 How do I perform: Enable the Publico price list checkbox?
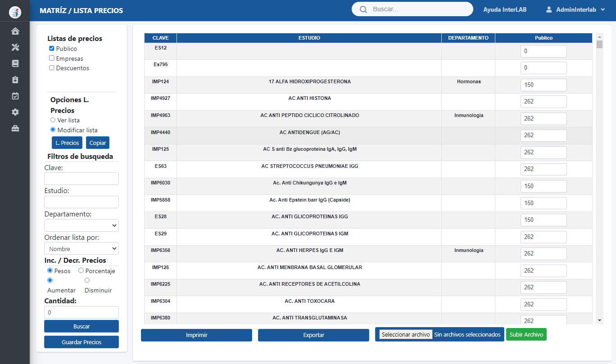pos(52,48)
